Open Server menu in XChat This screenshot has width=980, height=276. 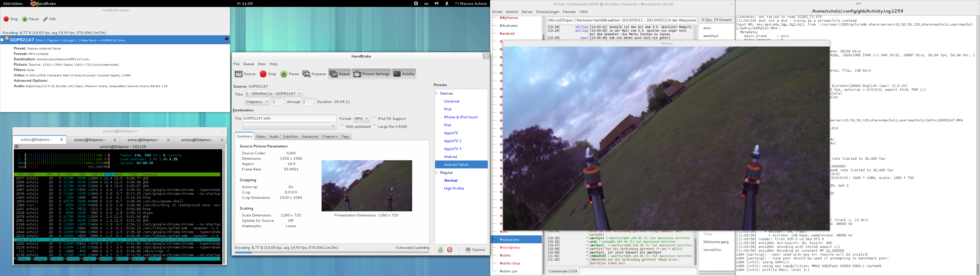(527, 12)
